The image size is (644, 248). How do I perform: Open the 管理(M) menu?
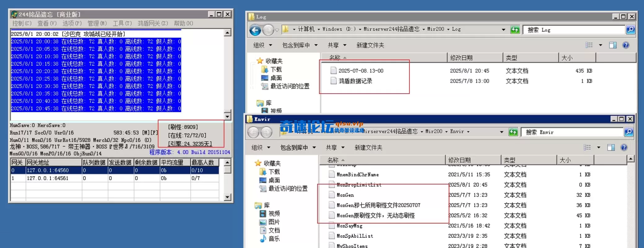(x=97, y=23)
